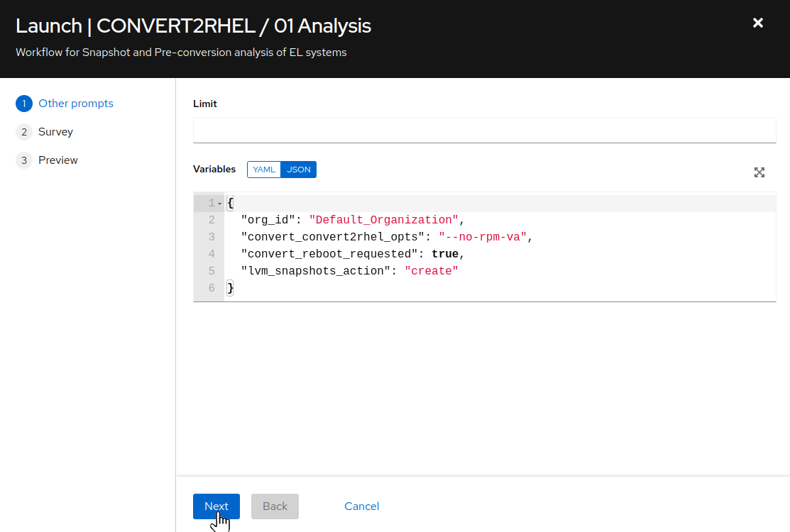Switch Variables format to JSON
790x532 pixels.
[299, 170]
